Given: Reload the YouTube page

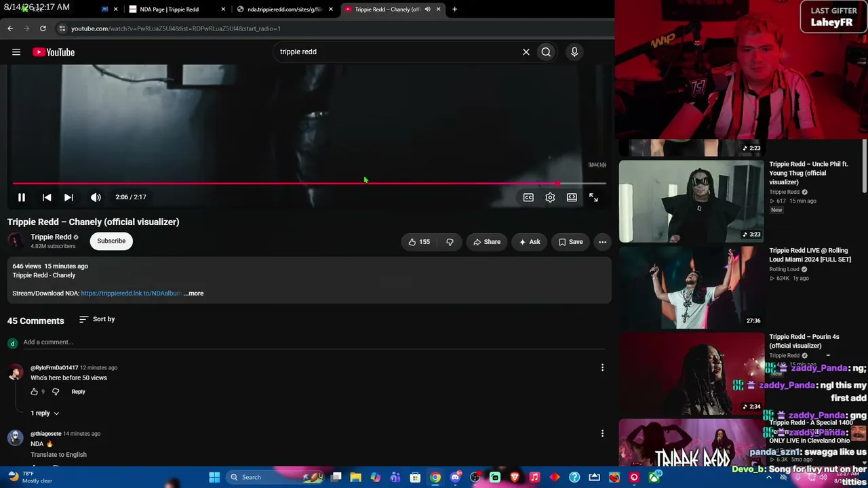Looking at the screenshot, I should point(43,28).
